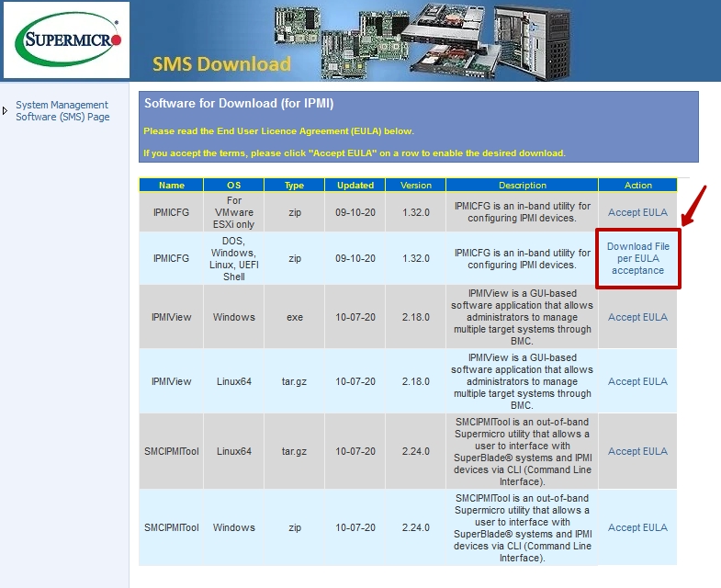
Task: Select IPMIView name in Windows exe row
Action: click(x=171, y=317)
